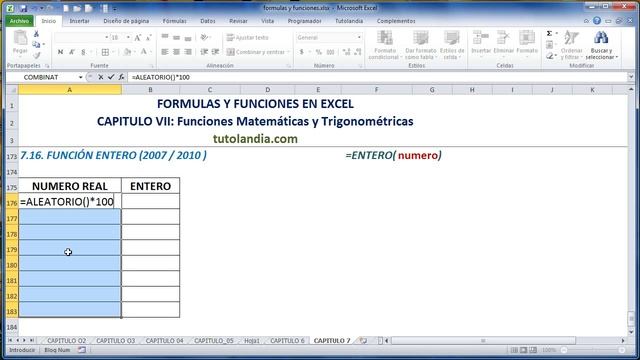
Task: Expand the formula bar
Action: coord(631,77)
